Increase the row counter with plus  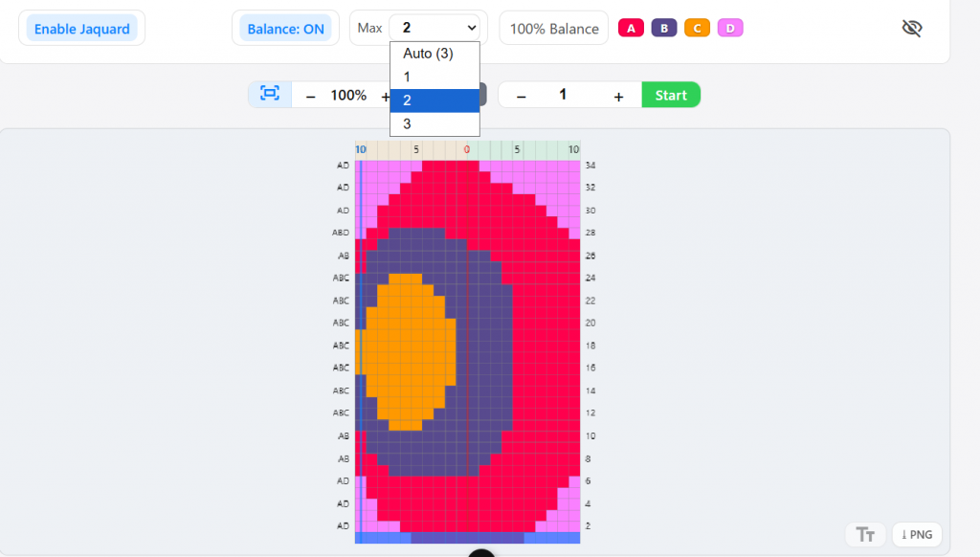619,96
